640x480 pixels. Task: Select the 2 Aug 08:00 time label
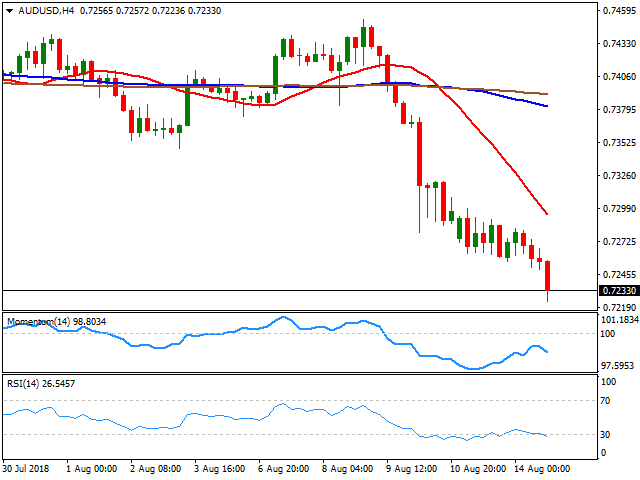pyautogui.click(x=156, y=469)
